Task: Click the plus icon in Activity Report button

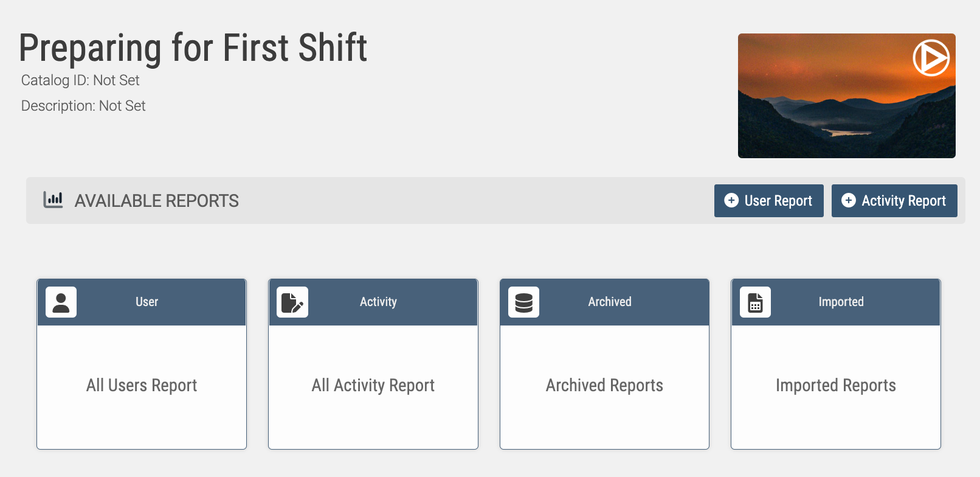Action: click(x=849, y=201)
